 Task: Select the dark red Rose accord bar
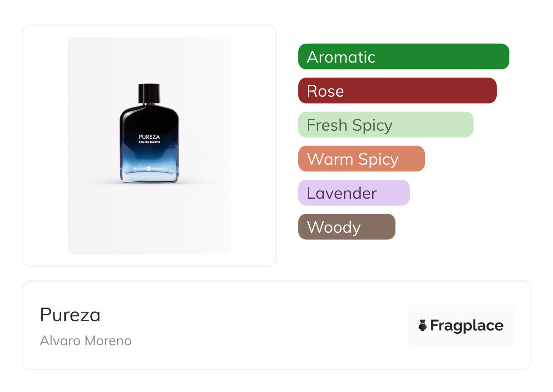pos(397,91)
